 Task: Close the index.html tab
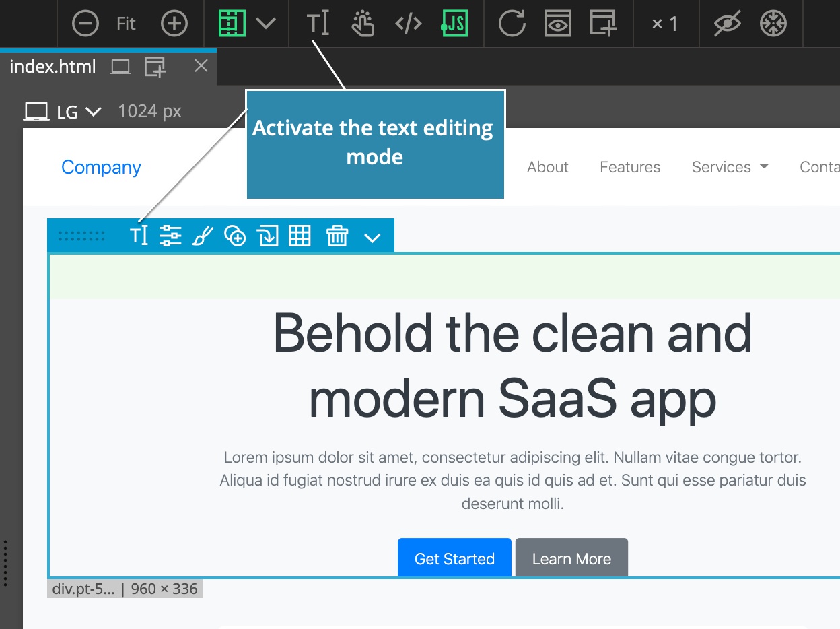point(201,66)
